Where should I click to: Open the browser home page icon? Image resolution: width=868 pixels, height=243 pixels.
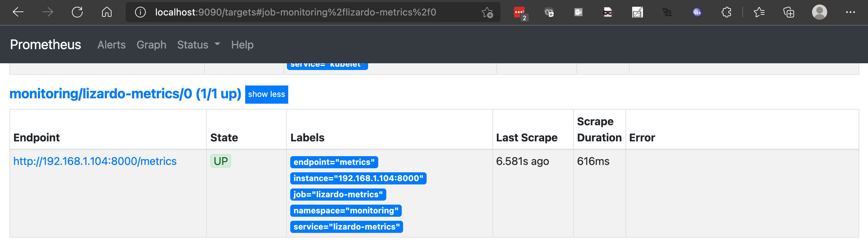(107, 12)
